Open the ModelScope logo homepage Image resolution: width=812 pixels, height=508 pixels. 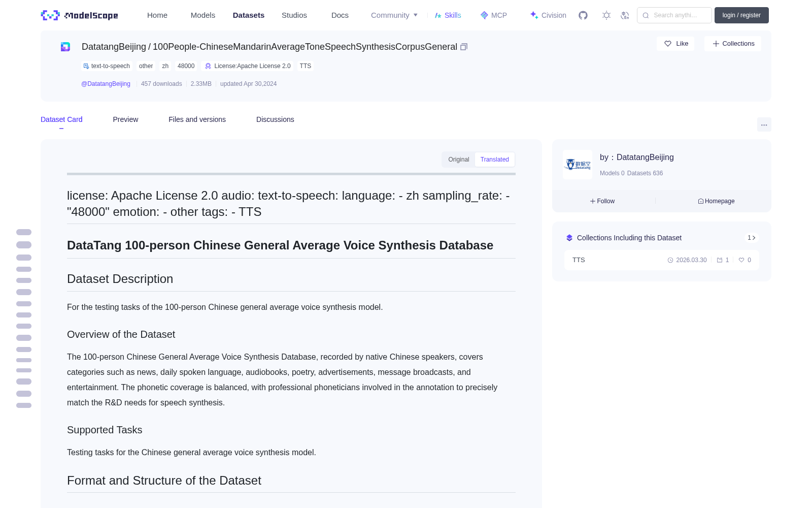tap(79, 15)
